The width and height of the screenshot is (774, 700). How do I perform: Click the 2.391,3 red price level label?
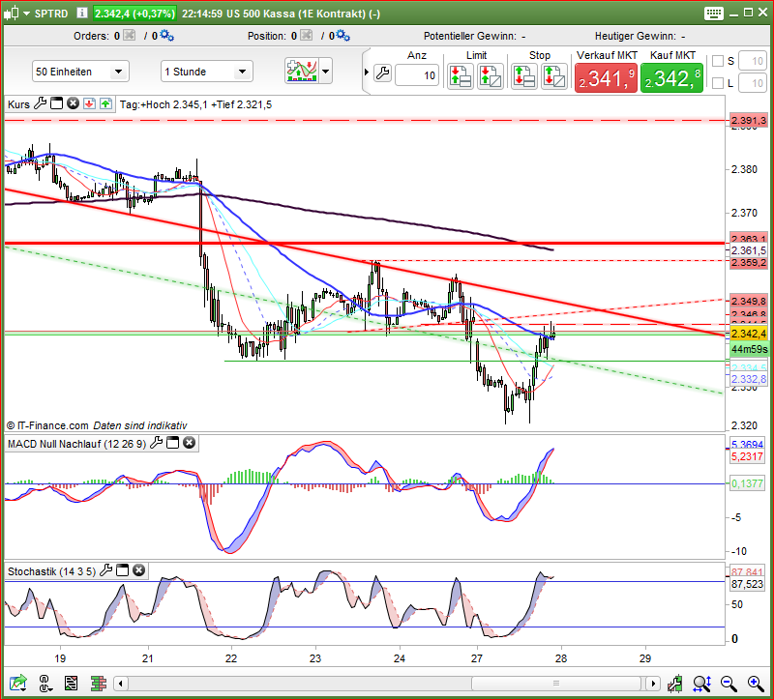coord(748,120)
